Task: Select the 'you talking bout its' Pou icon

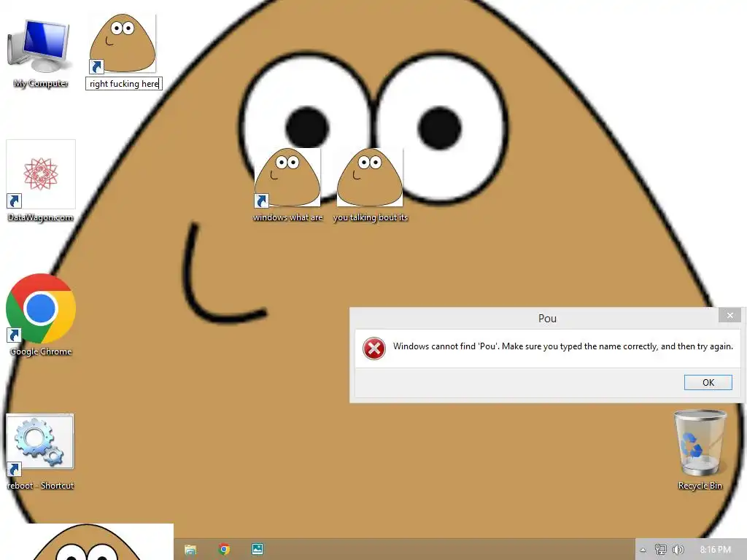Action: pos(370,177)
